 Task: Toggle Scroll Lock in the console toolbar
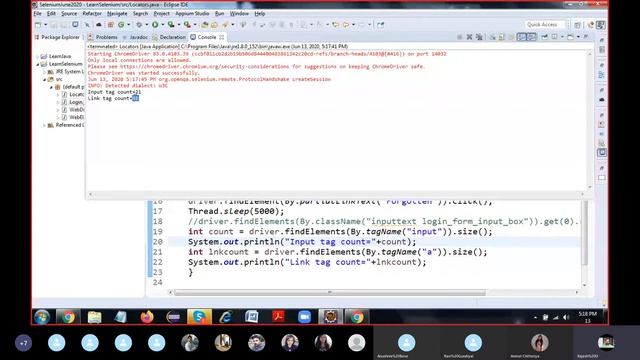tap(502, 37)
